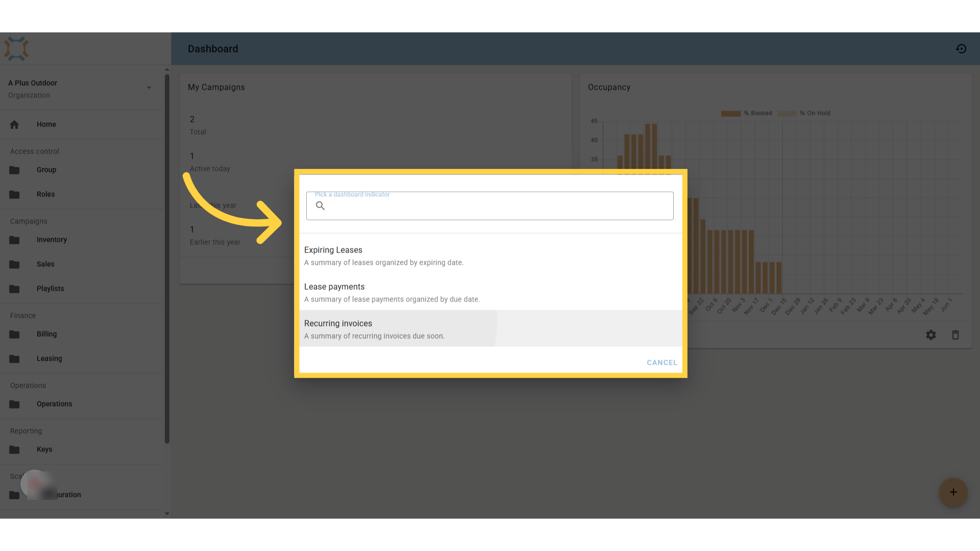Click the 'Earlier this year' campaigns label
Image resolution: width=980 pixels, height=551 pixels.
click(215, 242)
